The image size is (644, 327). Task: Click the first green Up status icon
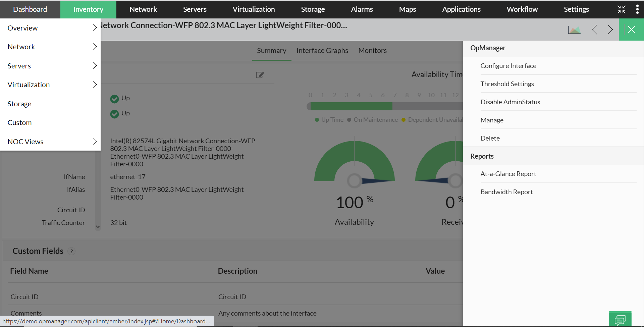tap(114, 99)
